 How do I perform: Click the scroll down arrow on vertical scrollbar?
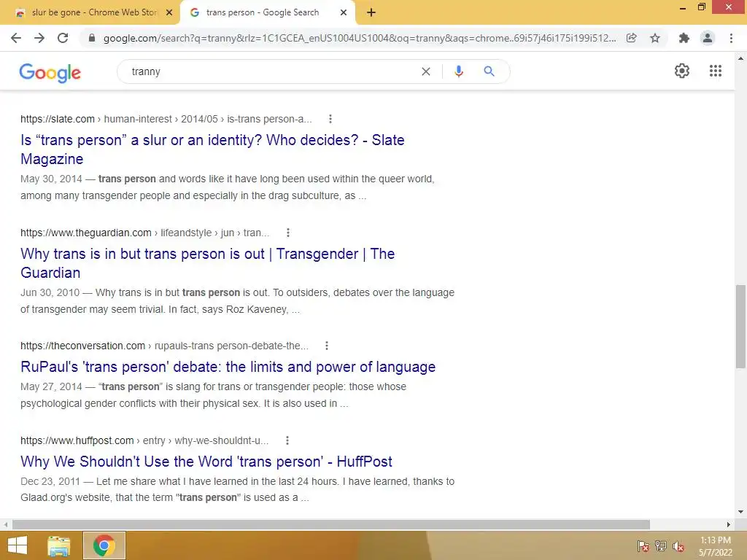click(x=740, y=512)
